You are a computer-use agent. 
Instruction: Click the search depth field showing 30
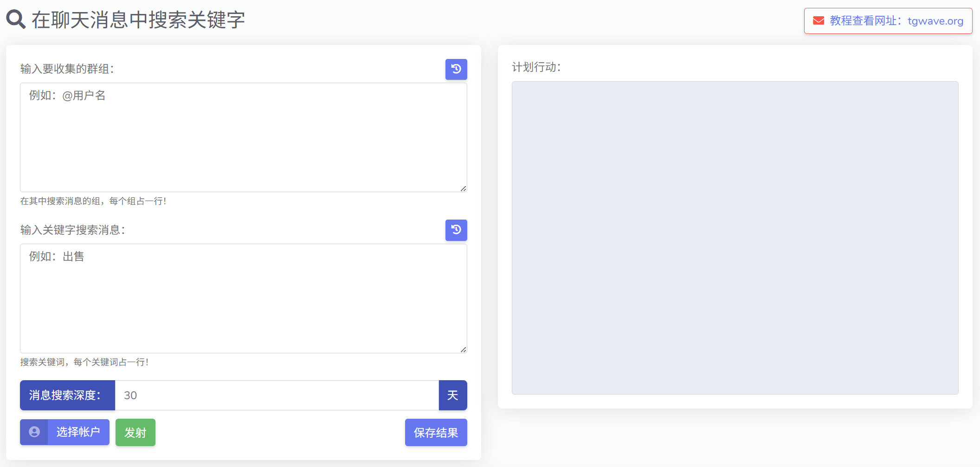pyautogui.click(x=277, y=396)
